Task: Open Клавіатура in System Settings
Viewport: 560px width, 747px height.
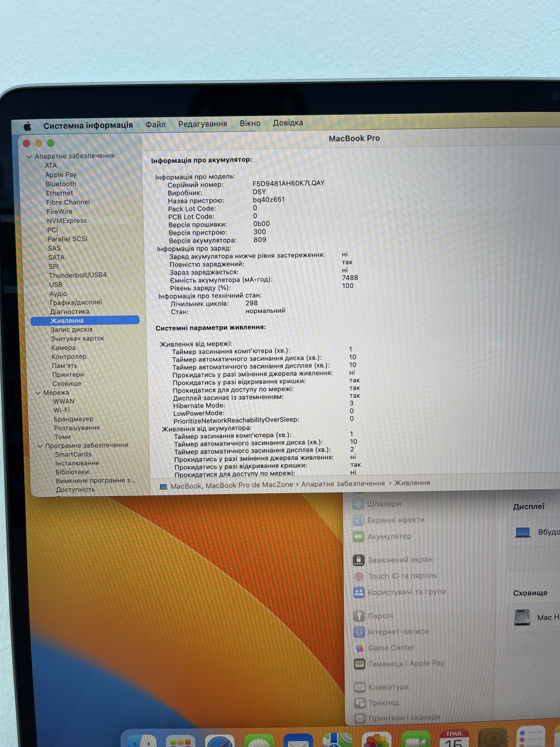Action: pyautogui.click(x=388, y=687)
